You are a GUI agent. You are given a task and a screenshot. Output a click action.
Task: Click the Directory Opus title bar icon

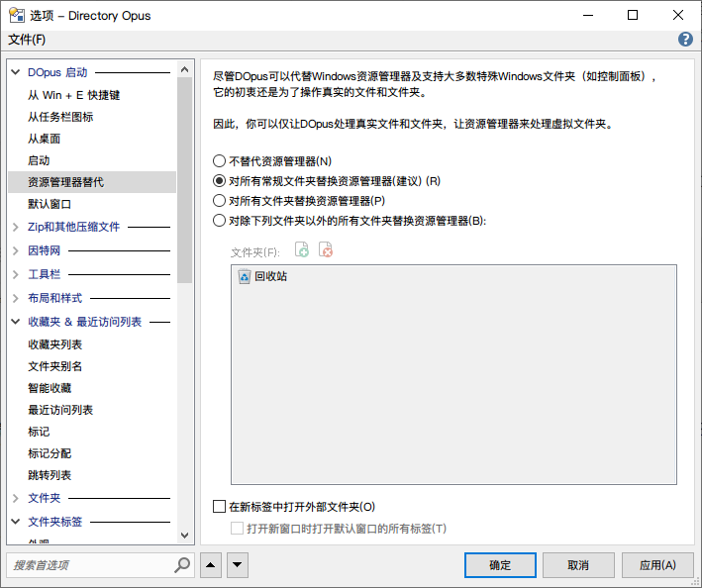(x=17, y=15)
